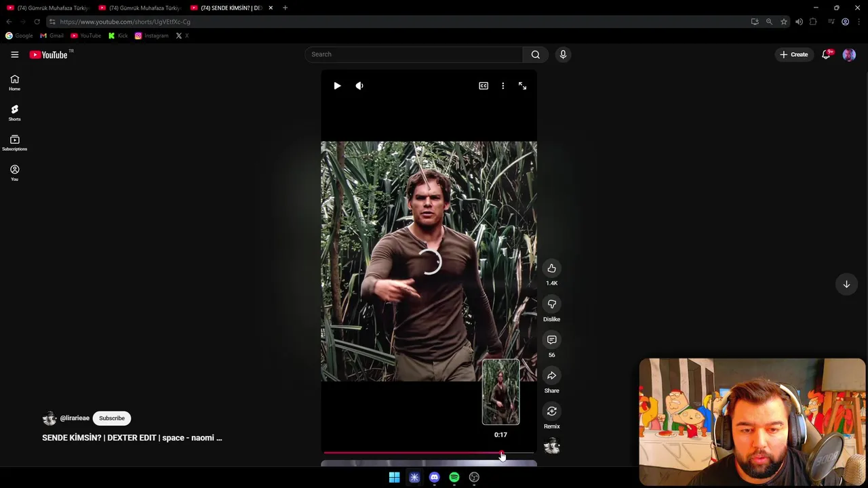Reload the page
Viewport: 868px width, 488px height.
(x=37, y=22)
